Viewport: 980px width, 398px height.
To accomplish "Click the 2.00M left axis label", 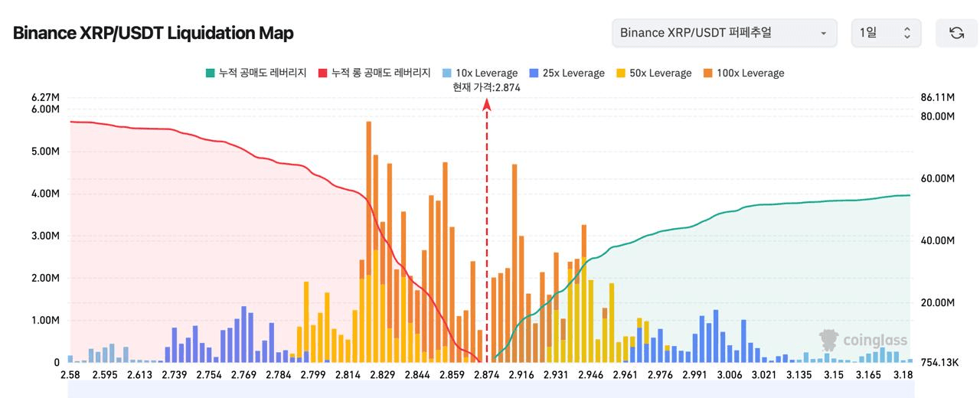I will [45, 278].
